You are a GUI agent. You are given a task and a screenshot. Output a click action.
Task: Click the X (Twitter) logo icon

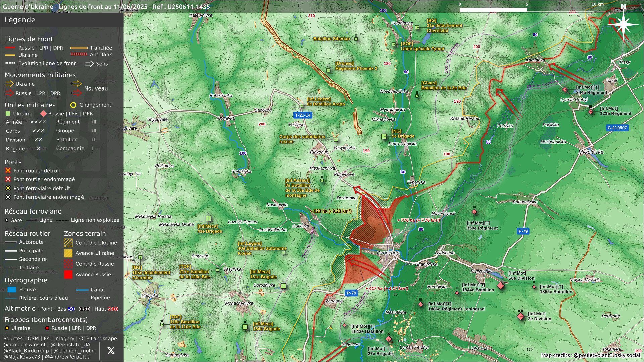[111, 351]
